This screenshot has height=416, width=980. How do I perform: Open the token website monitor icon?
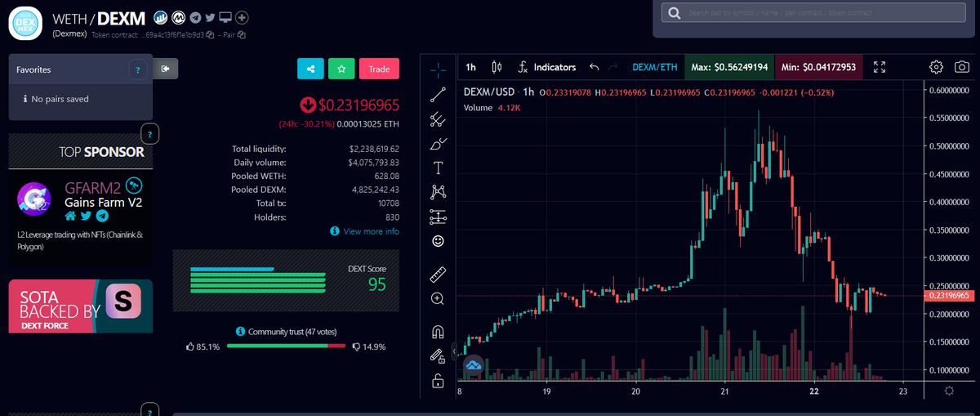[226, 17]
